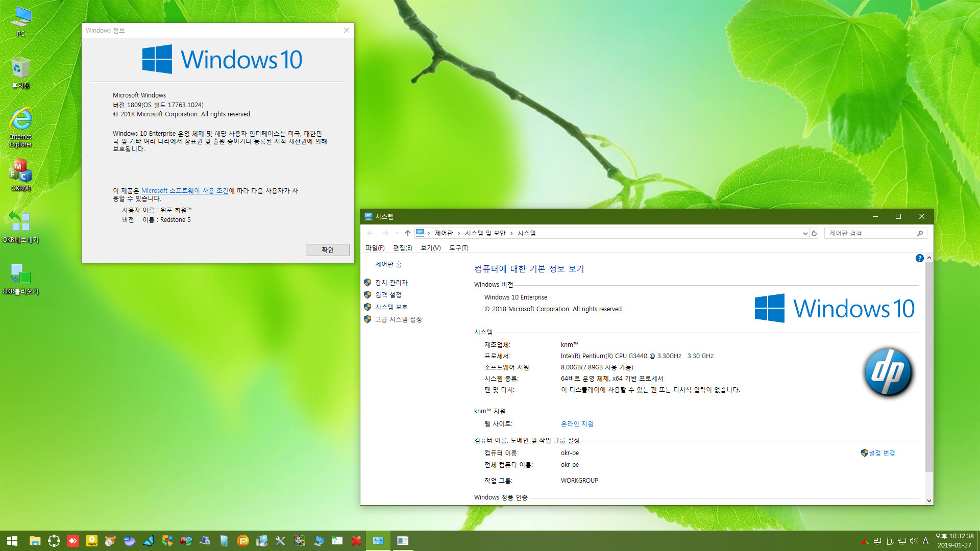Open the orange circle P app in taskbar
Image resolution: width=980 pixels, height=551 pixels.
coord(243,541)
